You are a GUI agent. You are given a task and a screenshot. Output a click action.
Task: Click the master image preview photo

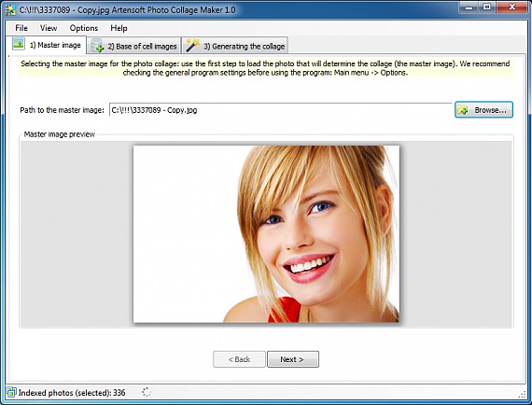pyautogui.click(x=266, y=233)
